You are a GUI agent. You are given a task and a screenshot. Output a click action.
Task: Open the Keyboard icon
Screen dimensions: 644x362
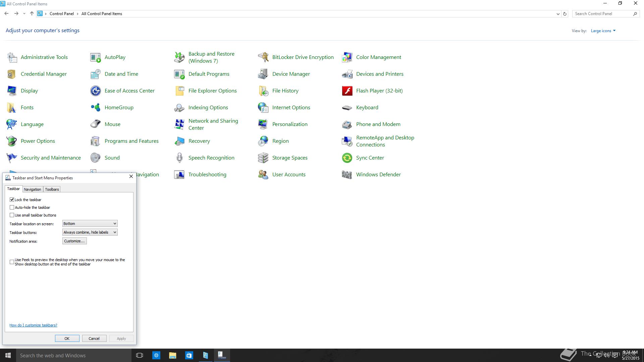click(347, 108)
